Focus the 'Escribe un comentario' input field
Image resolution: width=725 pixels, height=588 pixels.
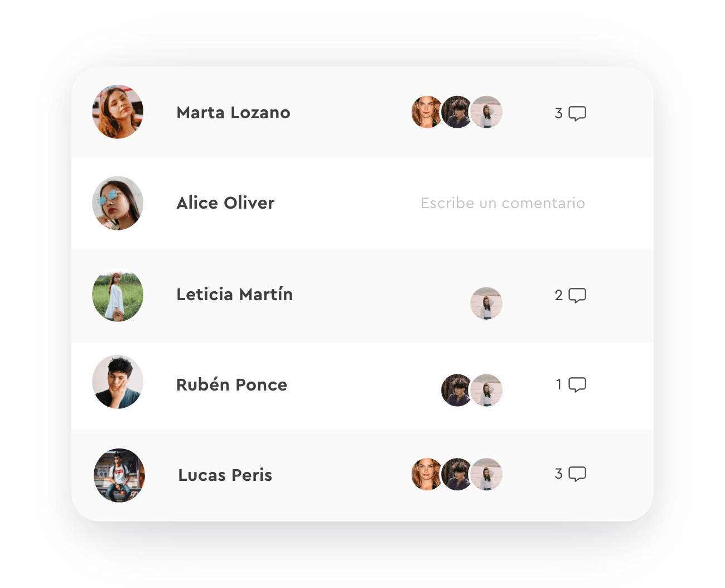pyautogui.click(x=503, y=203)
